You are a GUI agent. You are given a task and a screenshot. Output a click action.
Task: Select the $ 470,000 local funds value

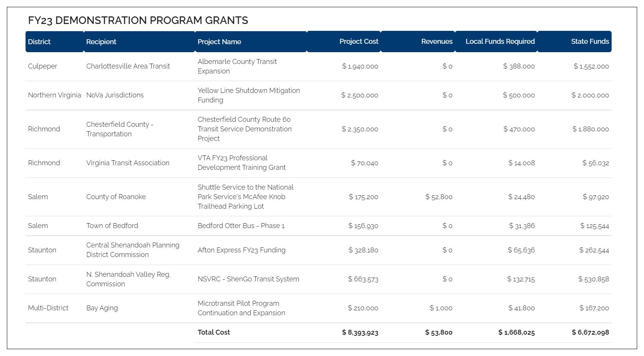(x=519, y=129)
